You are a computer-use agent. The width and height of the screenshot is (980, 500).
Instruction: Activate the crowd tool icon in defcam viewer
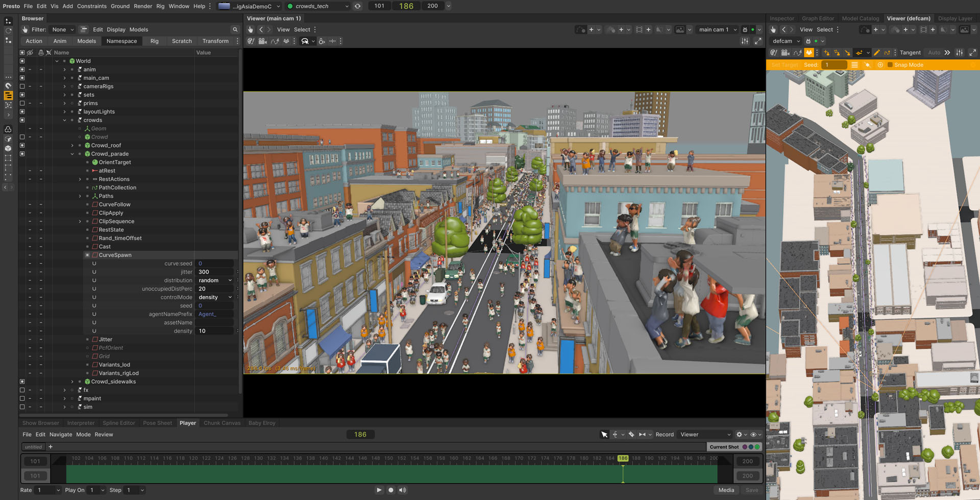(809, 53)
